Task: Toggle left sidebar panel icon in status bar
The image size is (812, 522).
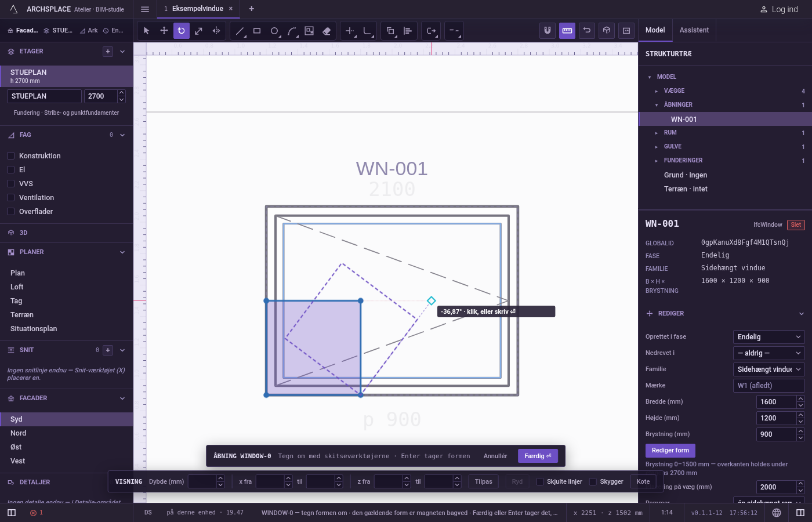Action: [x=12, y=513]
